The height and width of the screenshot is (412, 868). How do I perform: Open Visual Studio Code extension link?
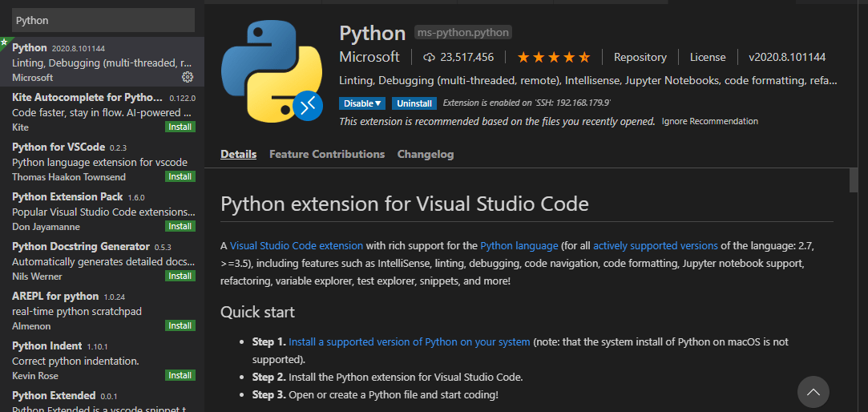297,245
